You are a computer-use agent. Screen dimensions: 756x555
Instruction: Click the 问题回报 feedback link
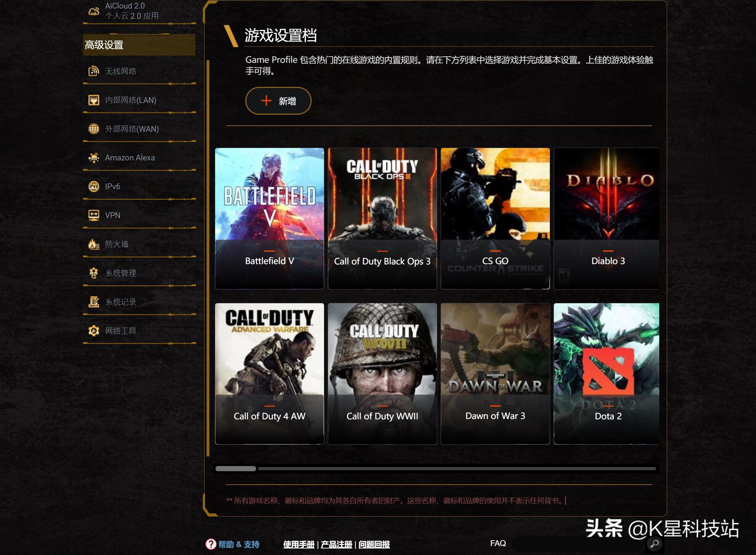tap(374, 544)
